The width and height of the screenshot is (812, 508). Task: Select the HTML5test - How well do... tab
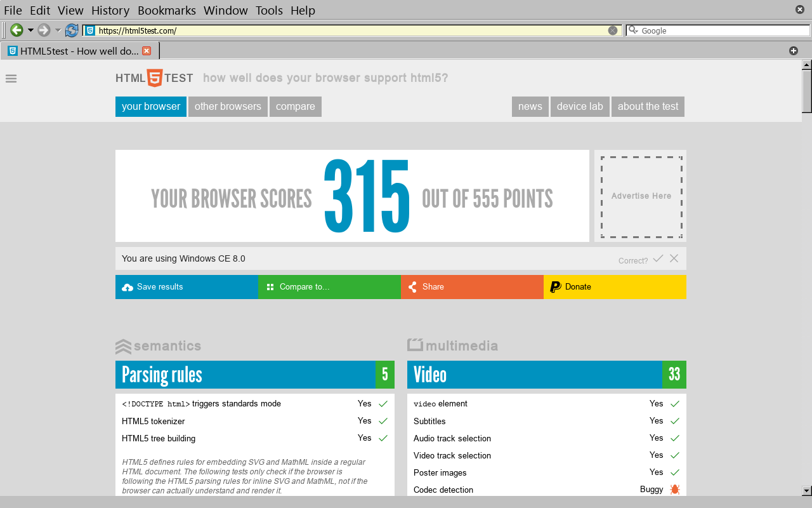tap(80, 51)
